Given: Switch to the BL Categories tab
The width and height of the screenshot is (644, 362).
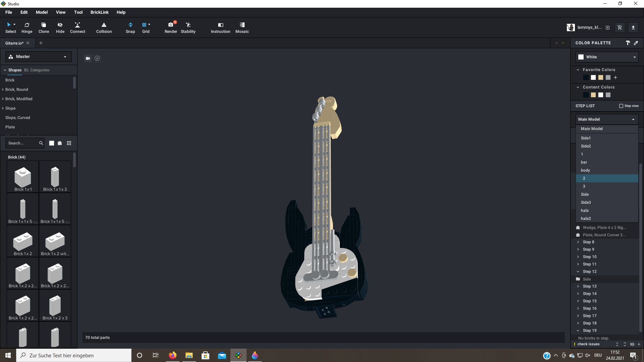Looking at the screenshot, I should coord(37,70).
